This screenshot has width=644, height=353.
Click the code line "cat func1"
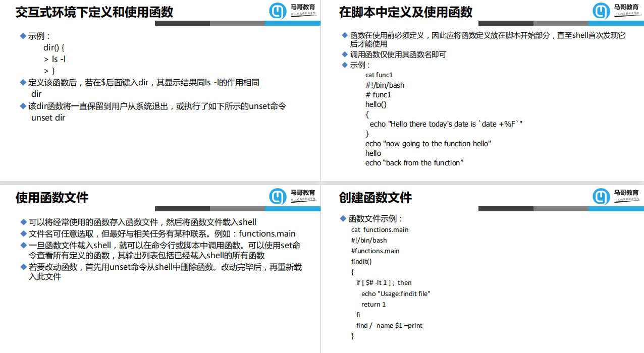379,75
